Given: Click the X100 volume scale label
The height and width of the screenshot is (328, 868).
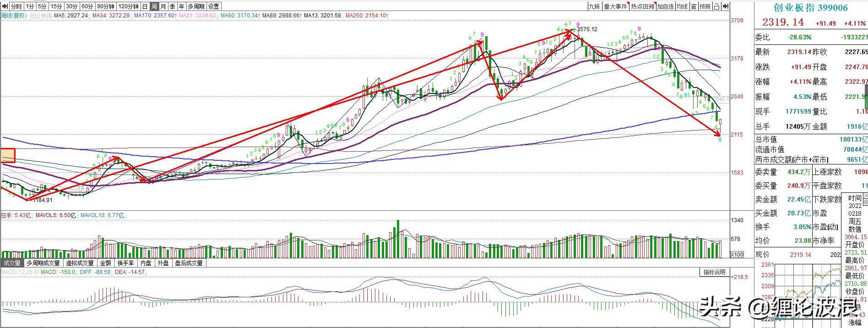Looking at the screenshot, I should (737, 255).
